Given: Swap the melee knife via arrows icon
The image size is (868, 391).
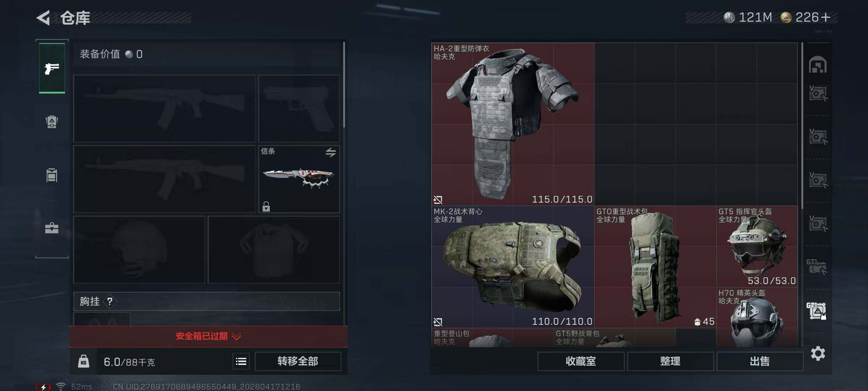Looking at the screenshot, I should point(331,152).
